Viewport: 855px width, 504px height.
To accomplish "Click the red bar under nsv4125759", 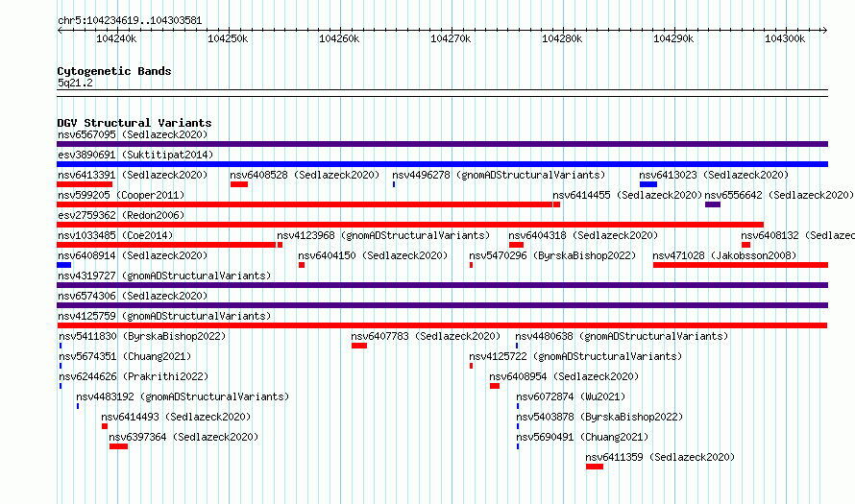I will point(442,325).
